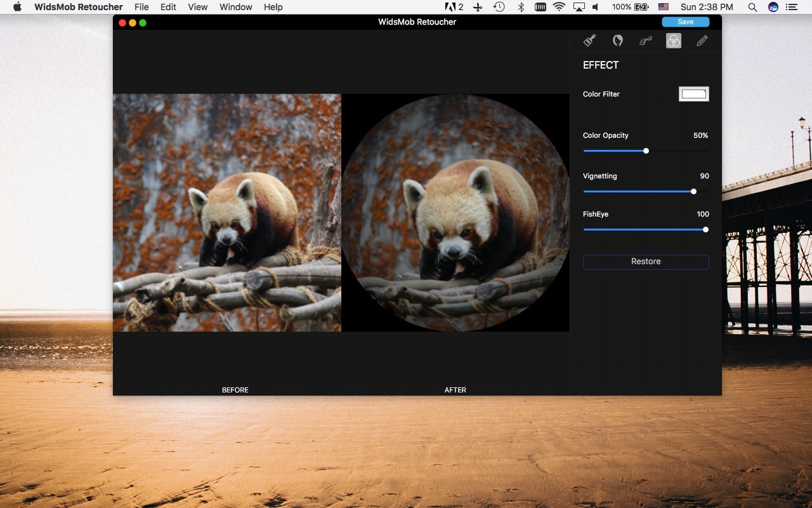Select the brush Adjustment panel icon
Image resolution: width=812 pixels, height=508 pixels.
(x=589, y=40)
